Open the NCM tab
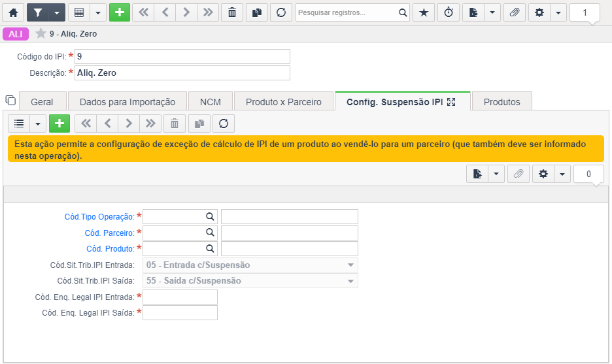The height and width of the screenshot is (364, 612). pyautogui.click(x=211, y=102)
